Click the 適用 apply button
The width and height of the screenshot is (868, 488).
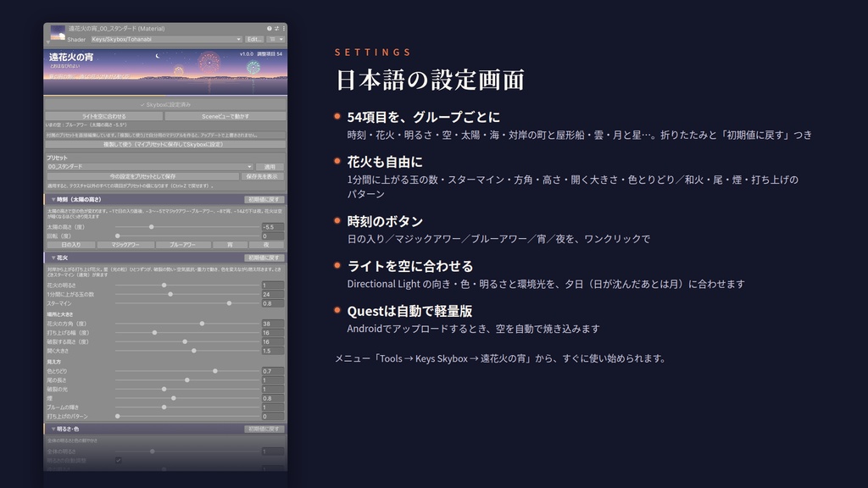pyautogui.click(x=270, y=167)
